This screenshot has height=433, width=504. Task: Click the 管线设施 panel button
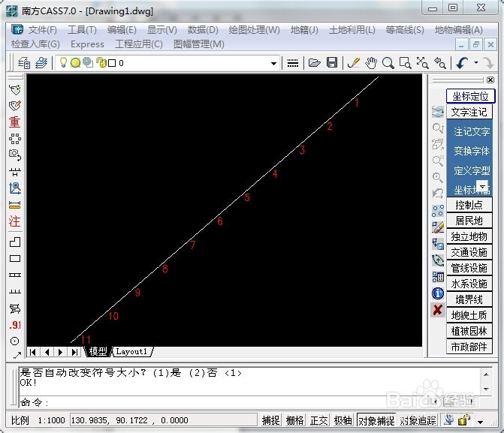point(469,268)
